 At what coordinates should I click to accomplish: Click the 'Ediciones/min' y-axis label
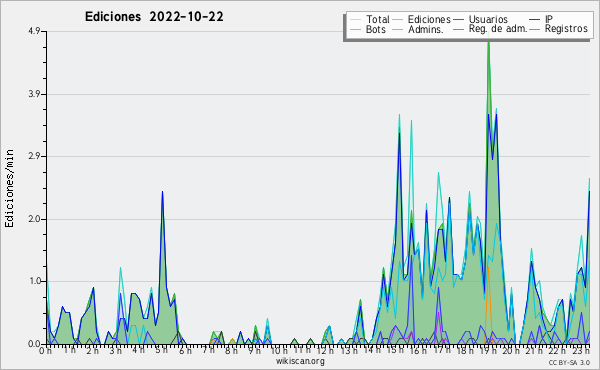9,188
